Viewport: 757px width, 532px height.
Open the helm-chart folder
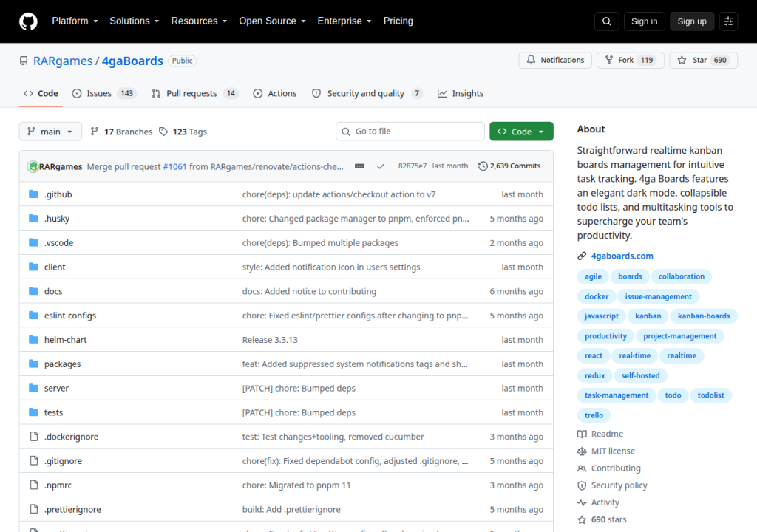pos(66,340)
